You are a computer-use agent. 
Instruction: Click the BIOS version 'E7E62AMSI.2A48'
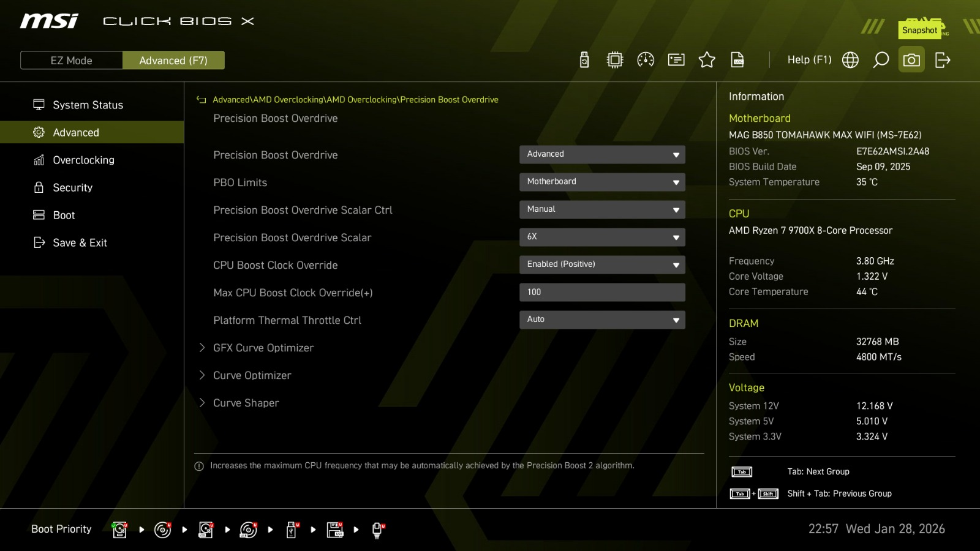pyautogui.click(x=892, y=151)
